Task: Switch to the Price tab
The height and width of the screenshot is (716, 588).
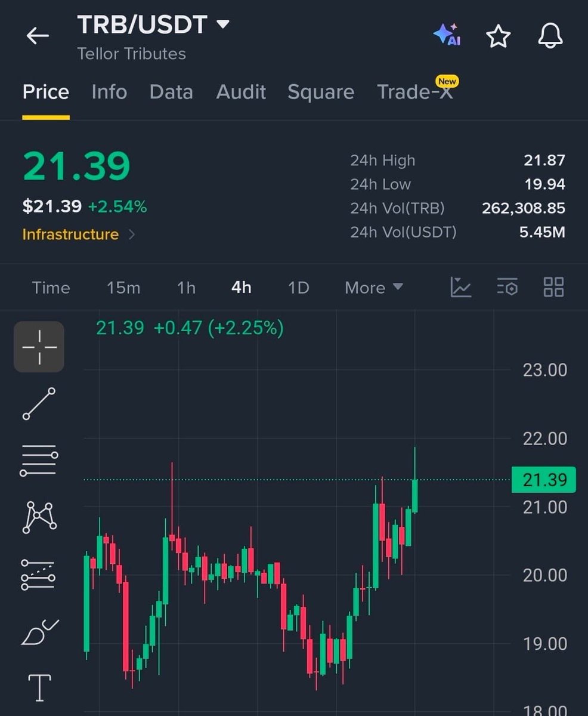Action: pos(46,92)
